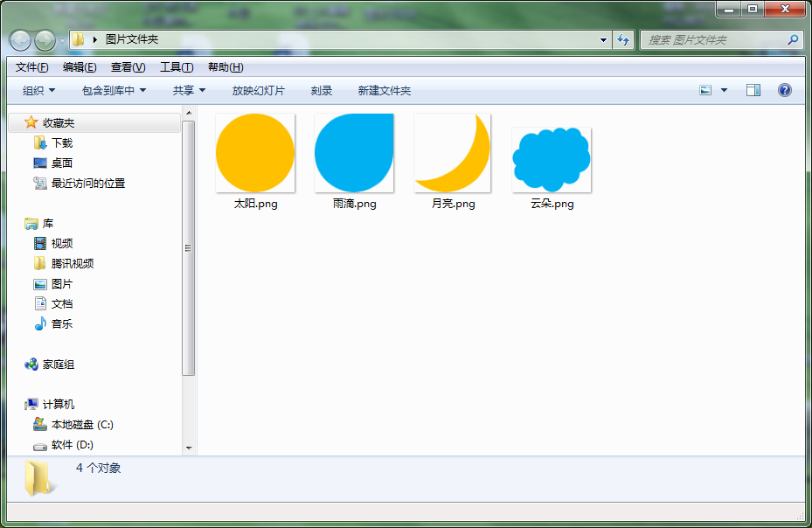
Task: Click the 音乐 library icon
Action: click(40, 323)
